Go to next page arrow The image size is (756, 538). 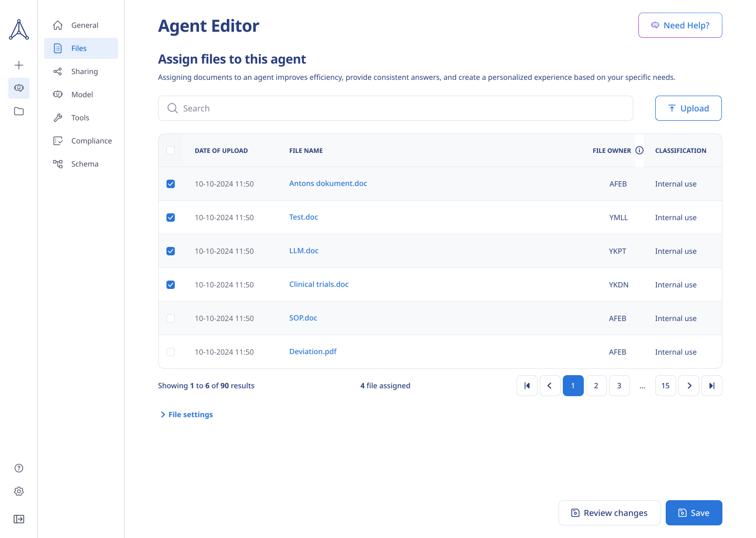click(x=689, y=386)
